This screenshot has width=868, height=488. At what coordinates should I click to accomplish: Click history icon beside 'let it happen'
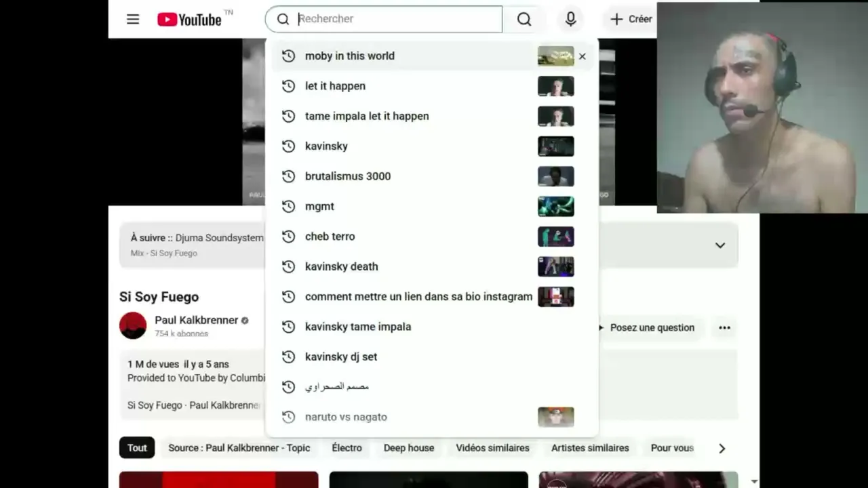point(288,86)
